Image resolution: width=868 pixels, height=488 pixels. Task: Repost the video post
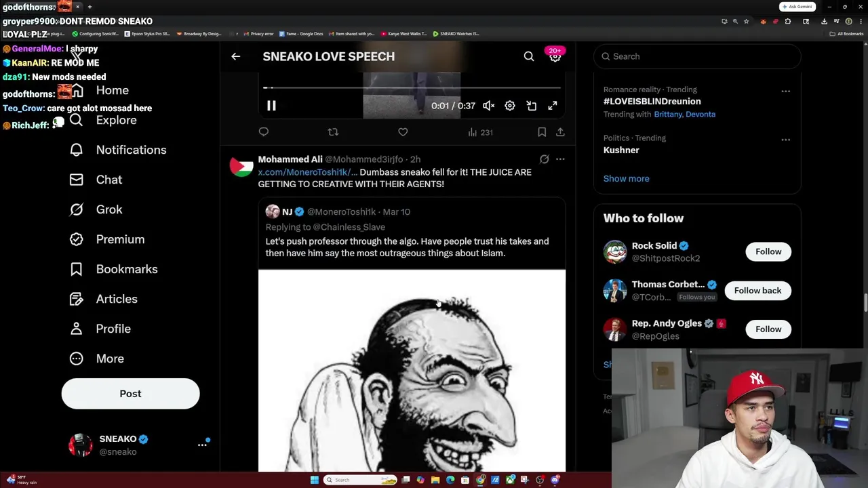[x=333, y=132]
